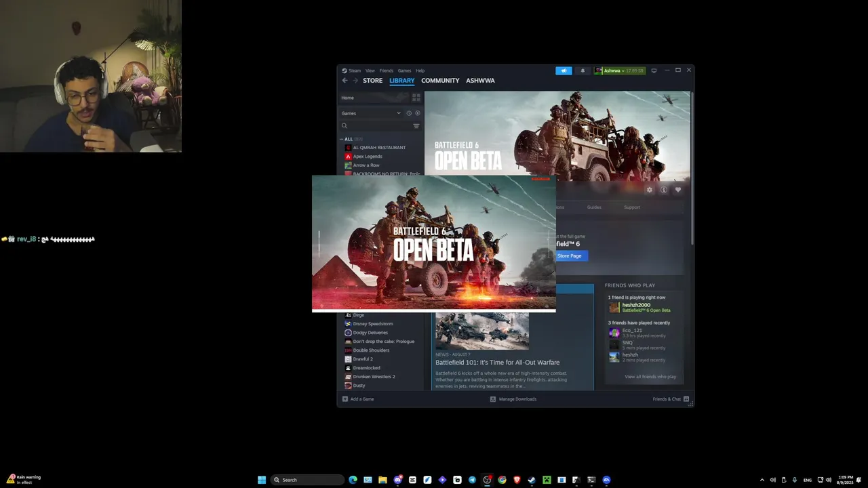The height and width of the screenshot is (488, 868).
Task: Open File Explorer from taskbar
Action: click(x=382, y=480)
